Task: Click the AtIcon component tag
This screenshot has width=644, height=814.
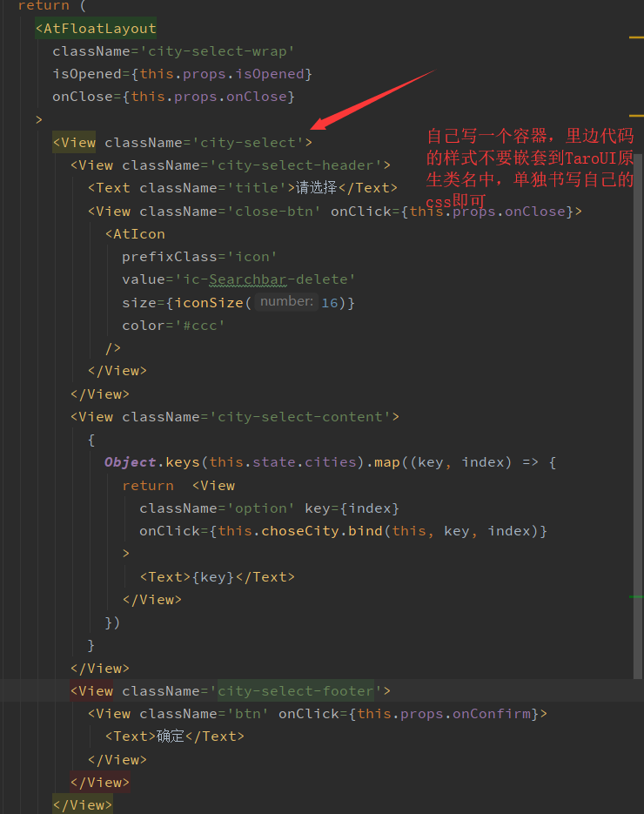Action: (135, 234)
